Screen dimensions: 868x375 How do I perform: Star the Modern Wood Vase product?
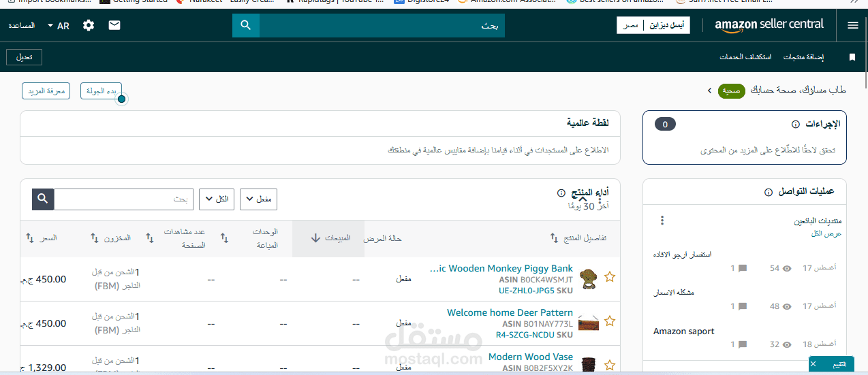pos(610,365)
